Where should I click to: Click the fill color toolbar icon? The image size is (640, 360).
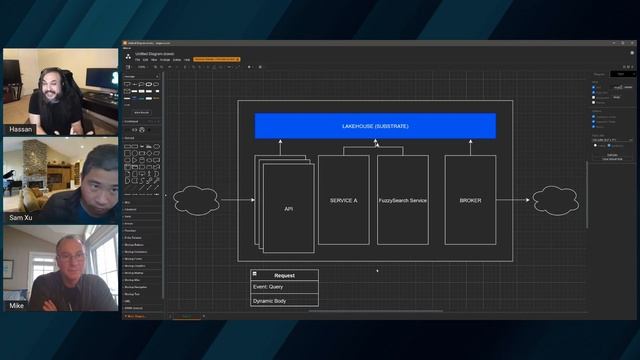click(x=208, y=67)
